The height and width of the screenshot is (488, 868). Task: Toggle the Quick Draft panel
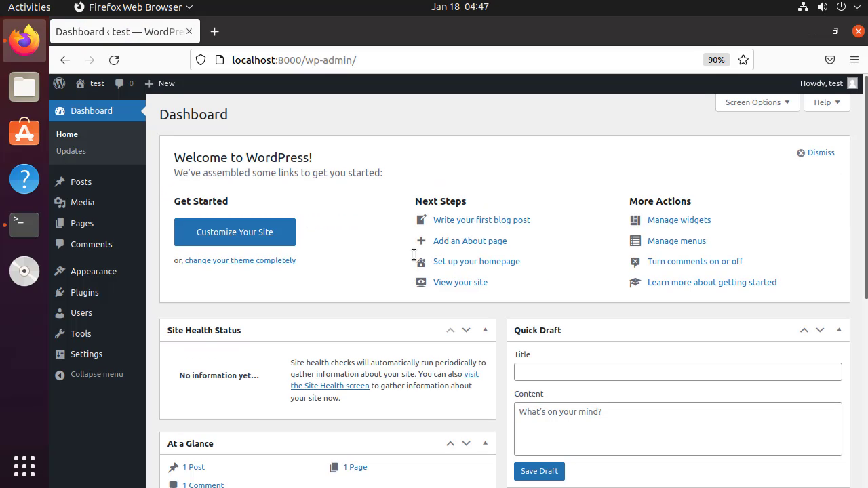point(839,330)
